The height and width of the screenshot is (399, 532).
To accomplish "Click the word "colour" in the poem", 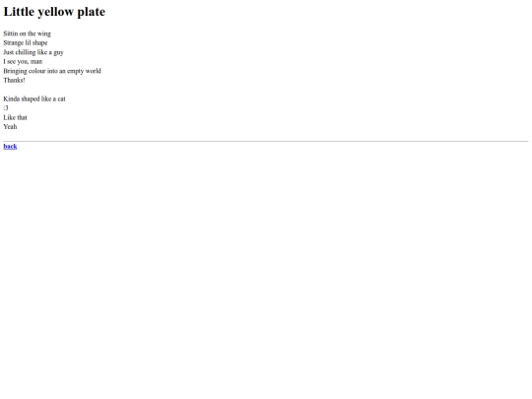I will 37,71.
